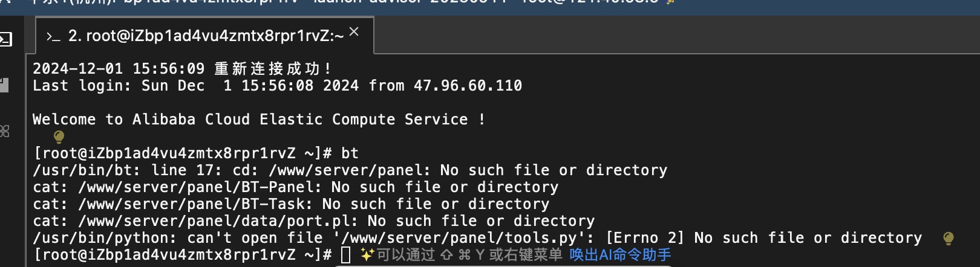980x267 pixels.
Task: Click the typed 'bt' command text
Action: (350, 153)
